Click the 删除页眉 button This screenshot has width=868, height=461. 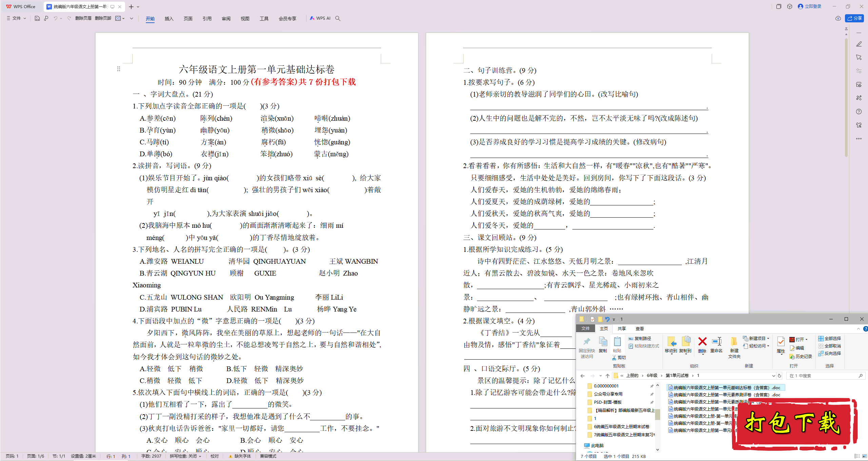click(x=83, y=18)
